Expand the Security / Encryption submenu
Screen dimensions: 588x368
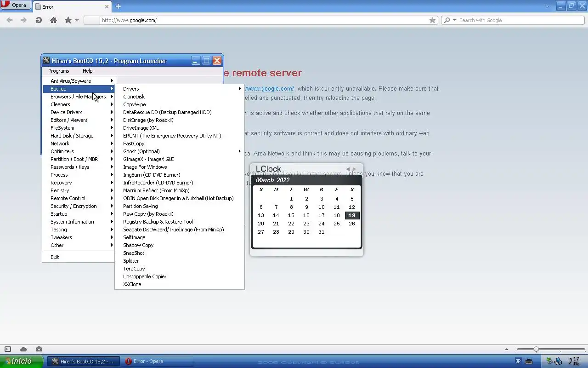79,206
